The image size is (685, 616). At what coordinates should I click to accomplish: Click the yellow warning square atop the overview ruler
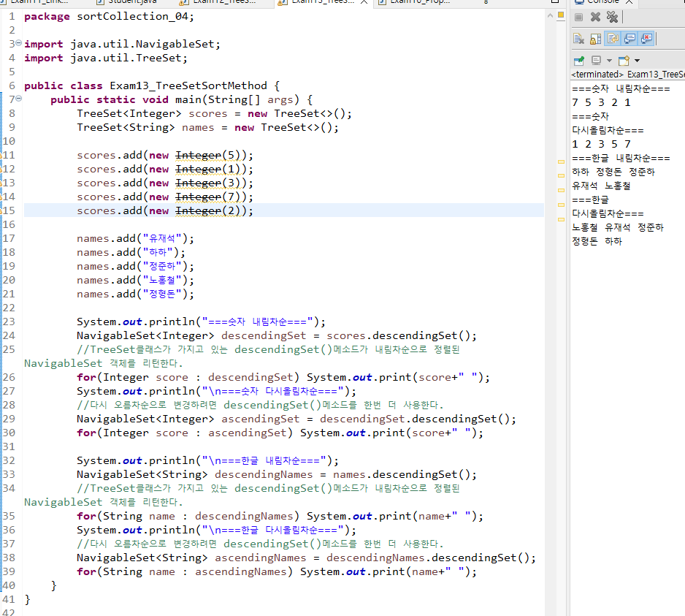pos(561,15)
